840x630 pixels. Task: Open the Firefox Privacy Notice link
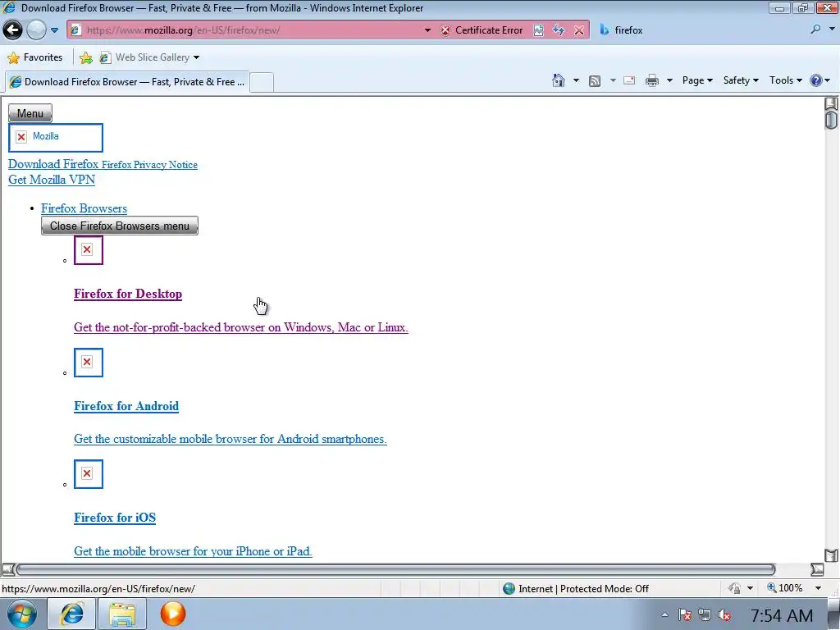149,164
